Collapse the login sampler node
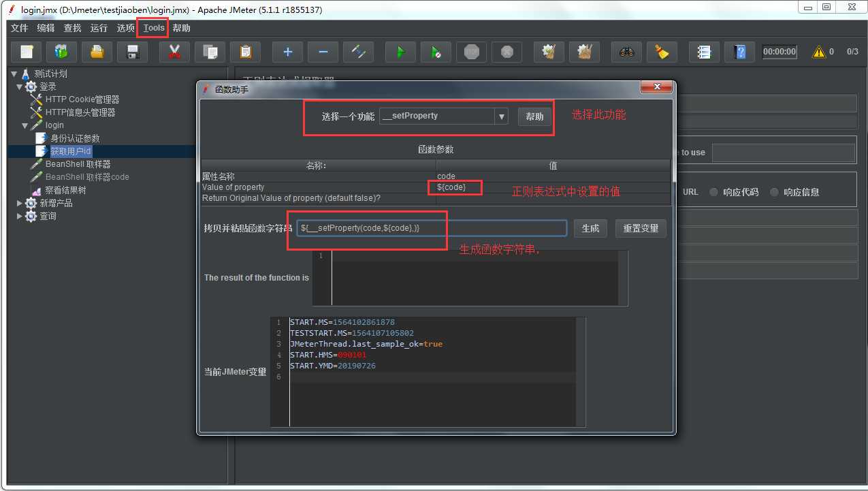This screenshot has height=491, width=868. pyautogui.click(x=25, y=125)
